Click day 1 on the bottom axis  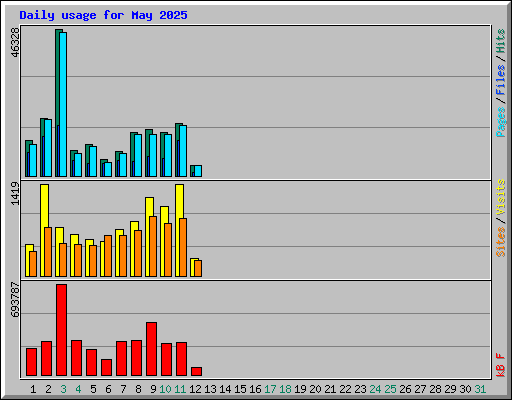click(x=33, y=389)
